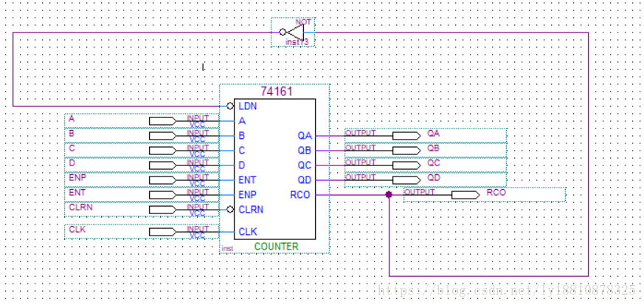Click the inst label at counter's bottom-left corner

[227, 249]
